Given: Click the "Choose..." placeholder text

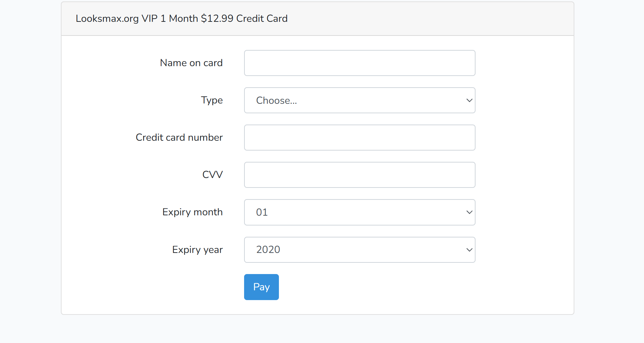Looking at the screenshot, I should pyautogui.click(x=276, y=101).
